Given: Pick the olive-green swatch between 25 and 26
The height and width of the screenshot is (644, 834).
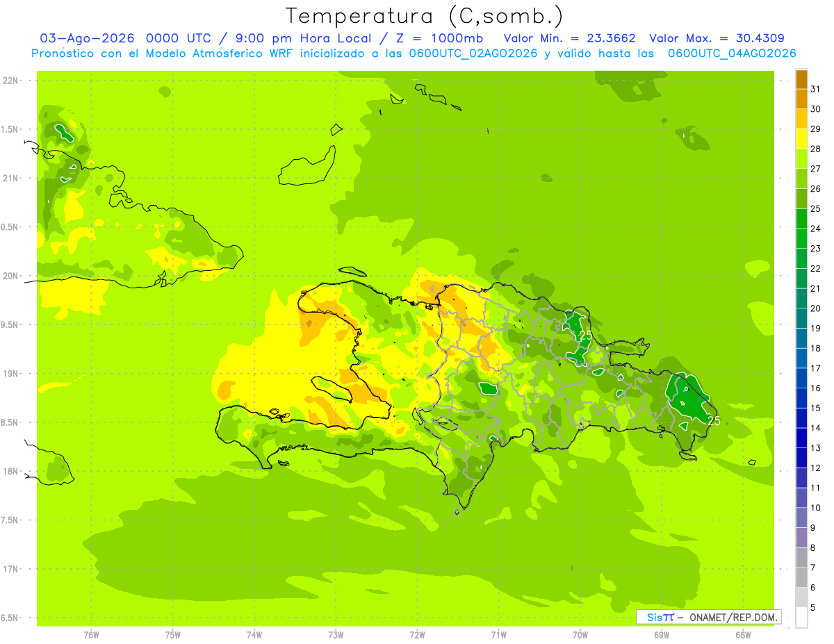Looking at the screenshot, I should [x=801, y=199].
